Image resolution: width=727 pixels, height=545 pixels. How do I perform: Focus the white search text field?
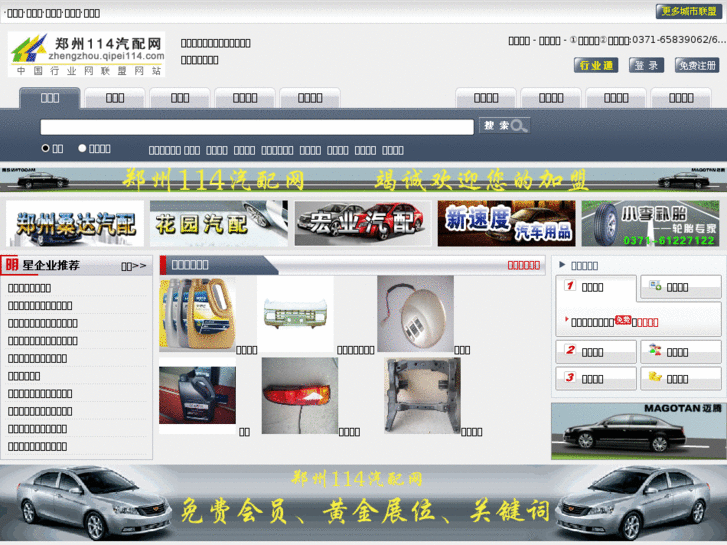pos(257,127)
